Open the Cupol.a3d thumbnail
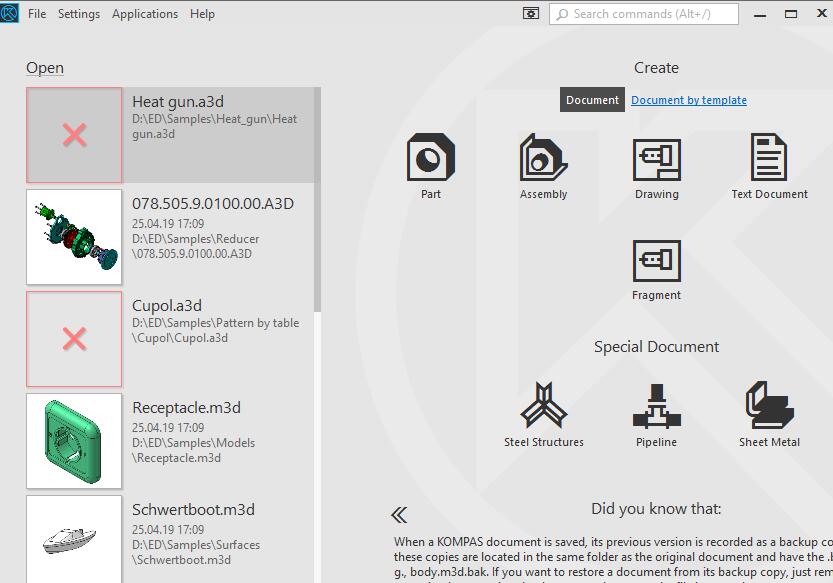Screen dimensions: 833x583 (x=74, y=339)
